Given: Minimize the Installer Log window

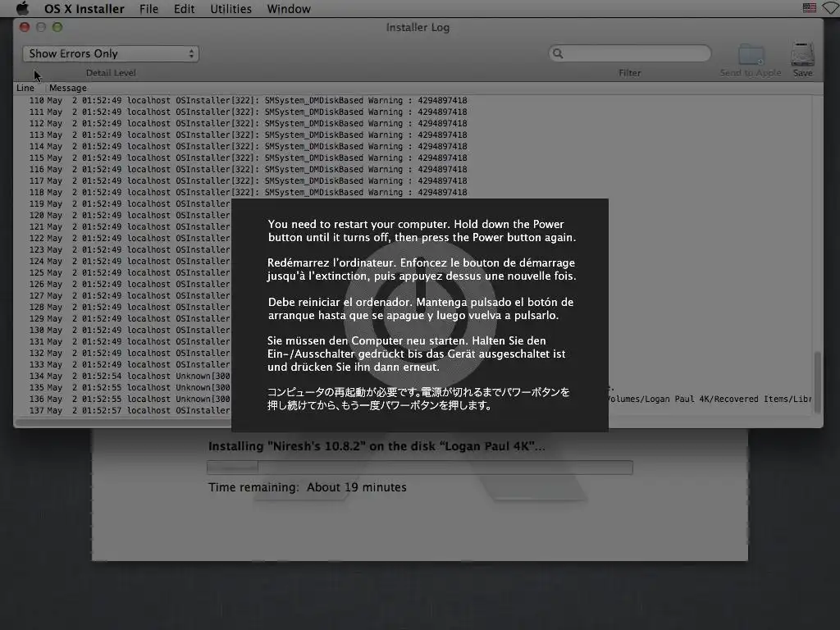Looking at the screenshot, I should (41, 27).
